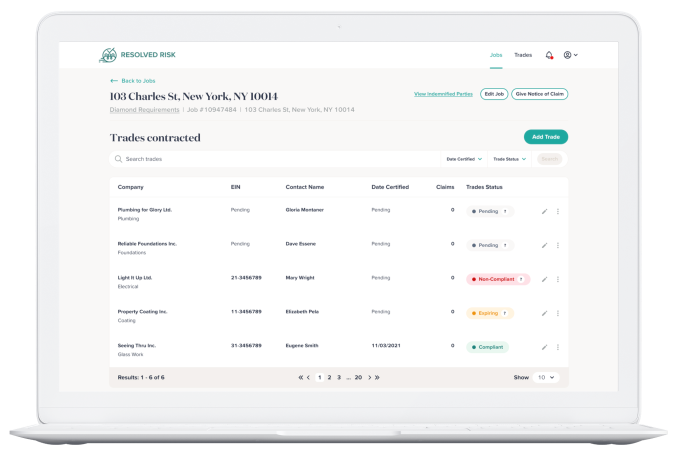680x464 pixels.
Task: Click Pending status help icon for Plumbing for Glory
Action: (x=505, y=212)
